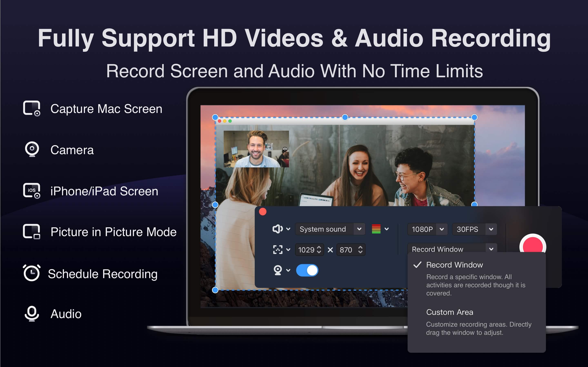Select the Audio microphone icon

coord(32,314)
